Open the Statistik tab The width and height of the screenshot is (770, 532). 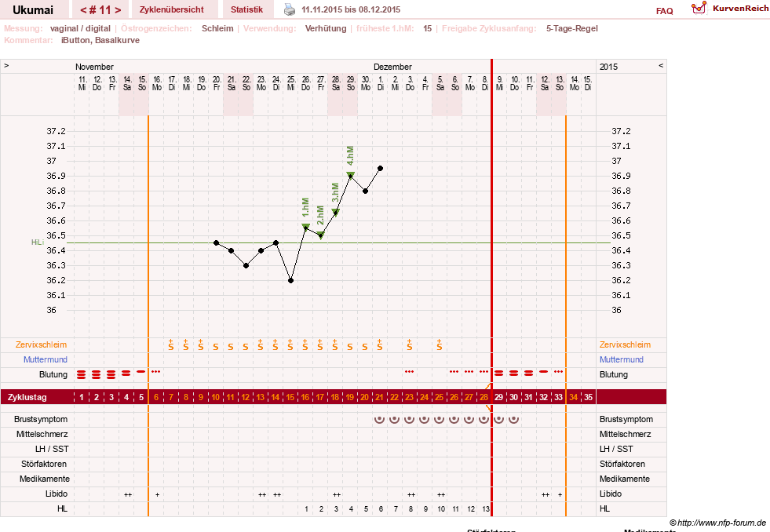[x=246, y=9]
